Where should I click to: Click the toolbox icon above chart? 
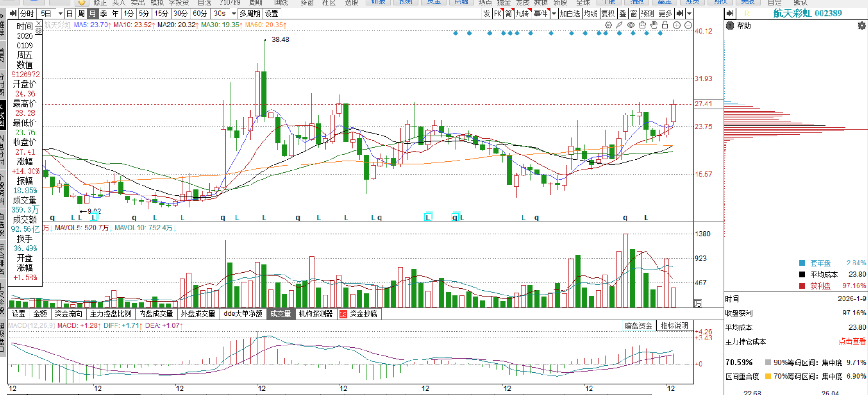tap(642, 25)
